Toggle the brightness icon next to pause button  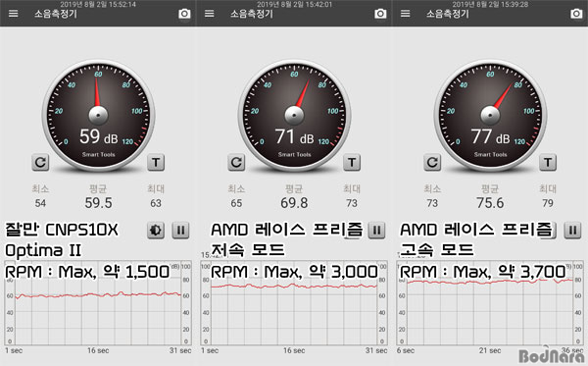(x=155, y=231)
